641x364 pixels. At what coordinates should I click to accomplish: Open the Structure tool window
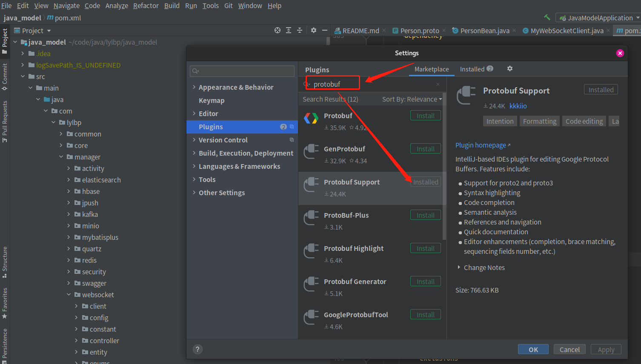pyautogui.click(x=5, y=262)
